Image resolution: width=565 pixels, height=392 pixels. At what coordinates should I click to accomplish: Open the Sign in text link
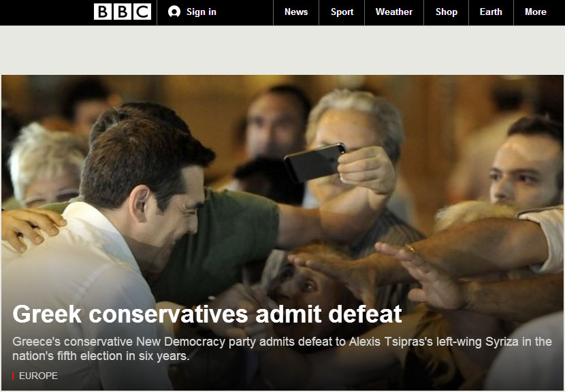201,12
